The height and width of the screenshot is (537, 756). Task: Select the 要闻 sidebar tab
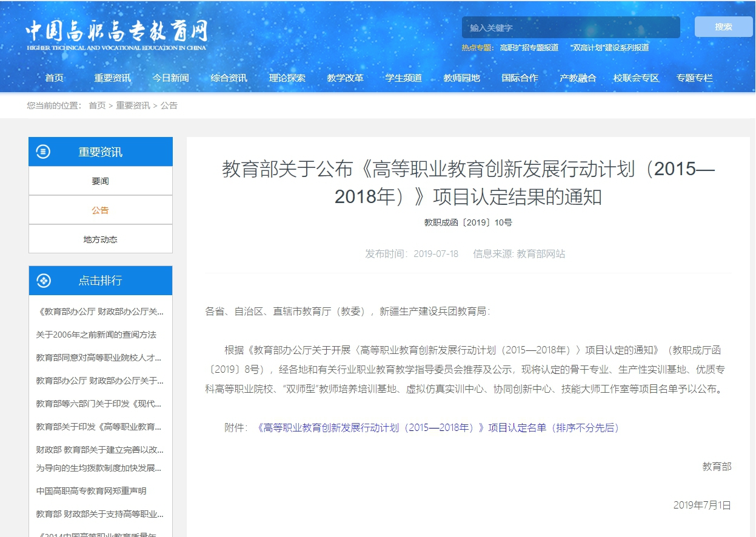click(101, 181)
